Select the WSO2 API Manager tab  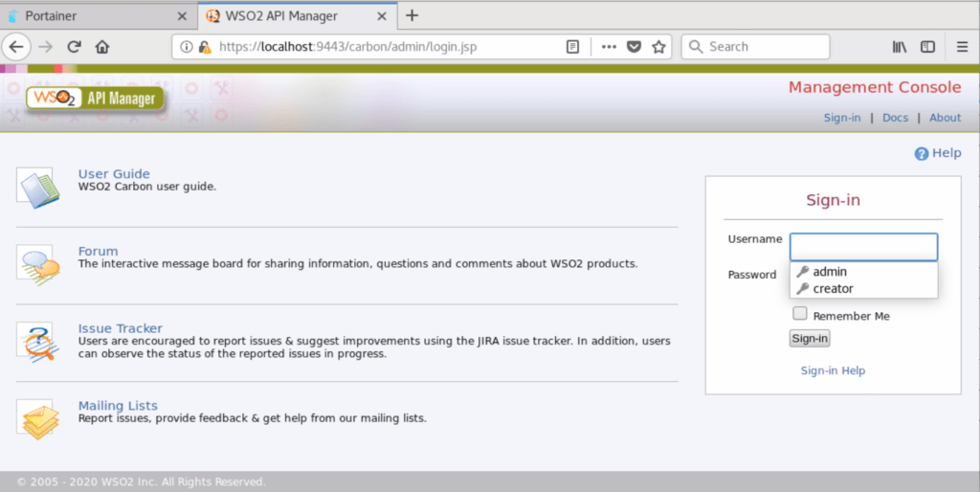click(297, 16)
